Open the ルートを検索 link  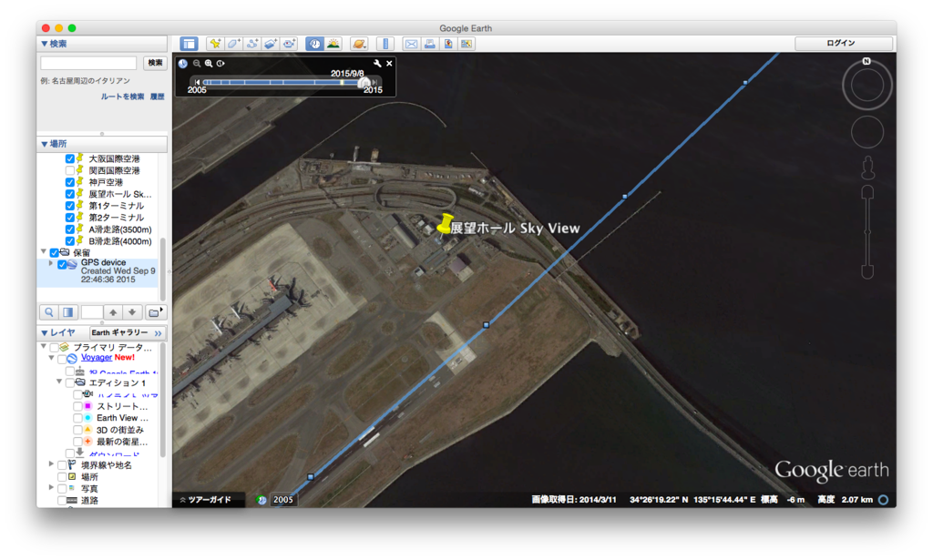123,97
